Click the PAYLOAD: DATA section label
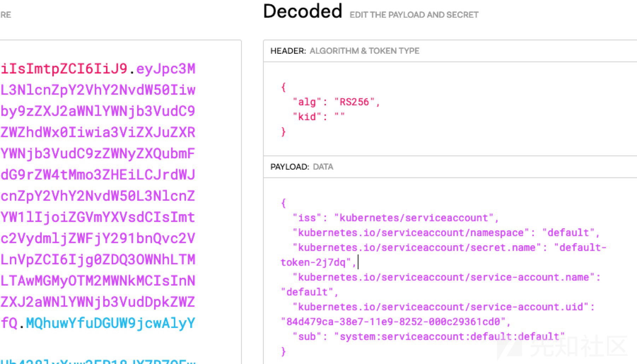The height and width of the screenshot is (364, 637). coord(302,167)
